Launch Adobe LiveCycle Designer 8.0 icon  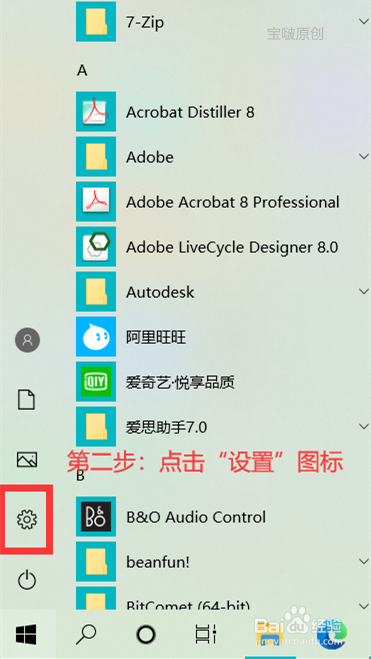(x=96, y=247)
